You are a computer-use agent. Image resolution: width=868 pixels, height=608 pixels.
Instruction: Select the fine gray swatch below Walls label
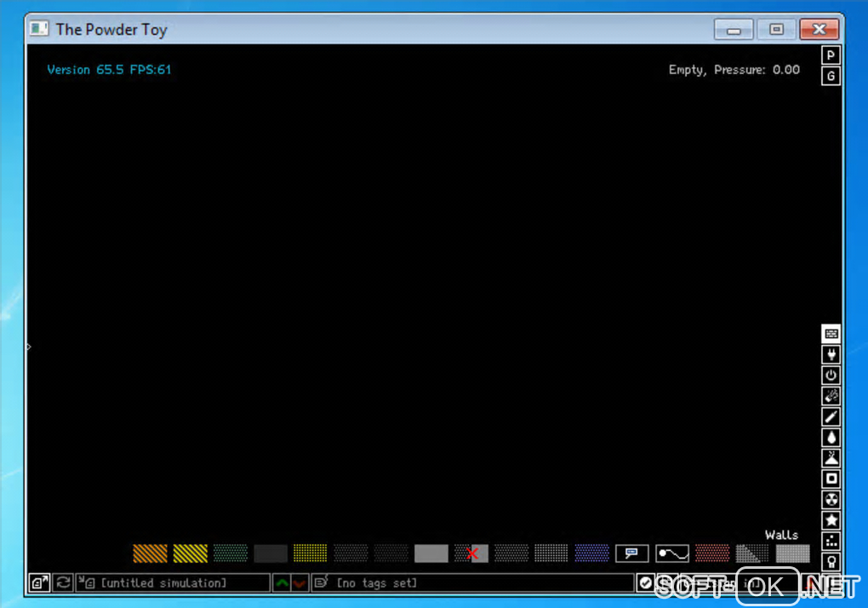793,554
